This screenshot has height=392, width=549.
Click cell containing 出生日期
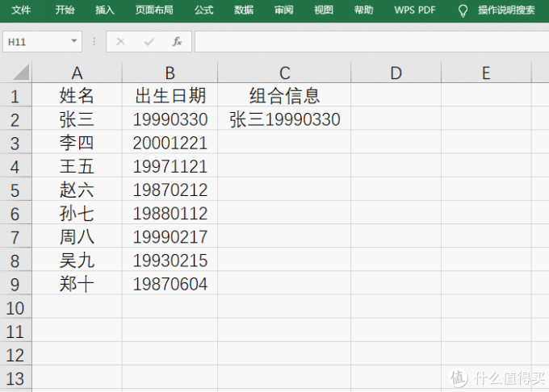(170, 95)
